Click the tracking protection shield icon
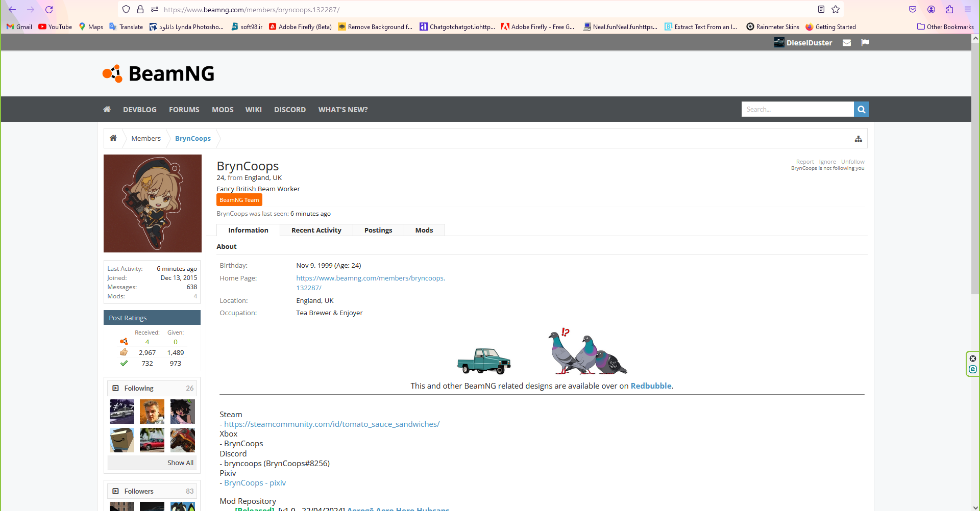Screen dimensions: 980x511 (x=126, y=10)
